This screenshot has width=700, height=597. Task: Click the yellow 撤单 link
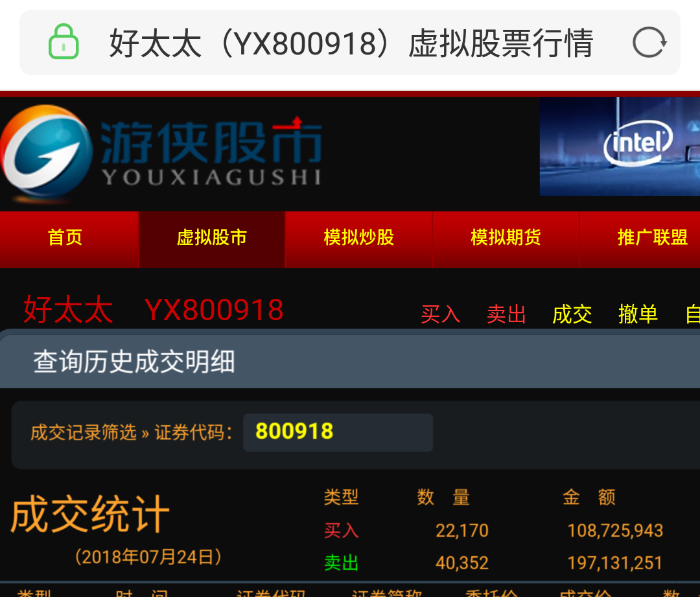(x=638, y=314)
